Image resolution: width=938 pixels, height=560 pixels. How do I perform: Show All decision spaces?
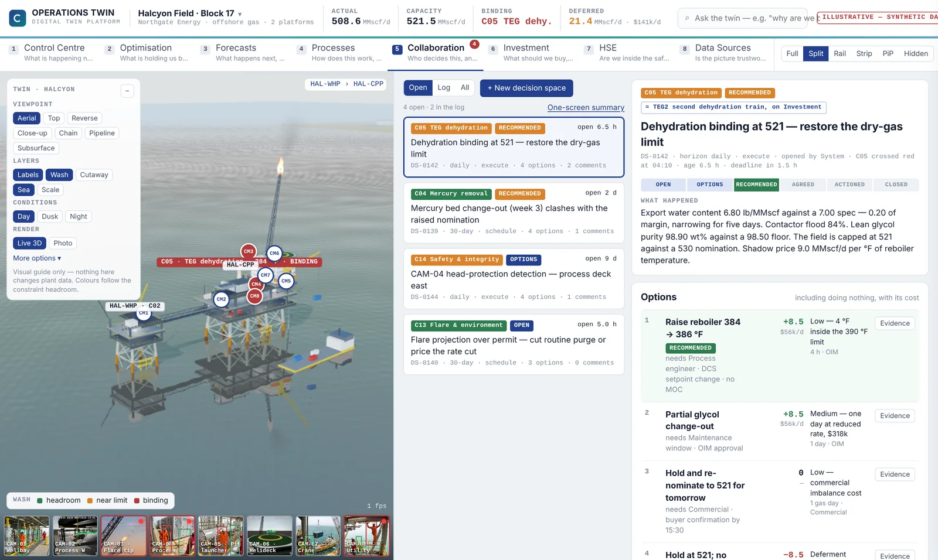[465, 88]
